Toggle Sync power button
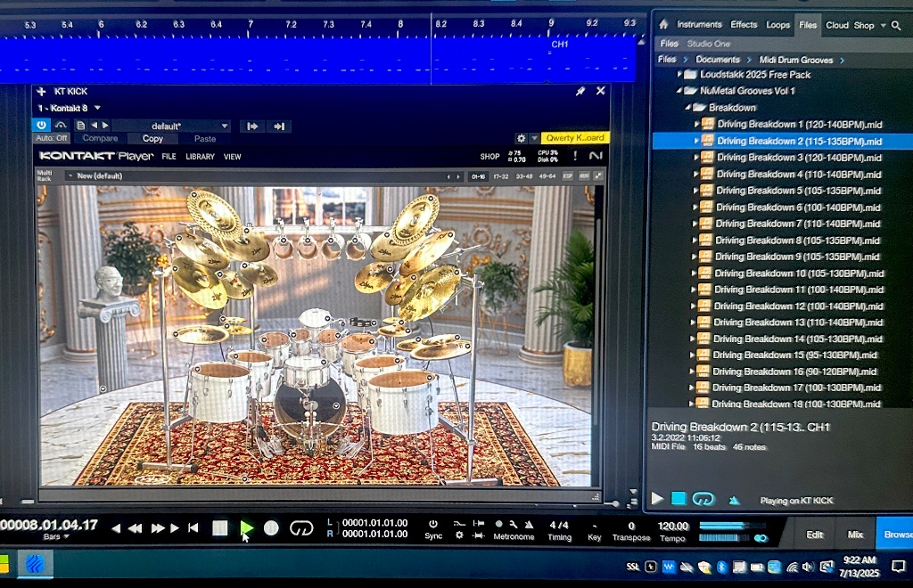The height and width of the screenshot is (588, 913). (x=432, y=524)
